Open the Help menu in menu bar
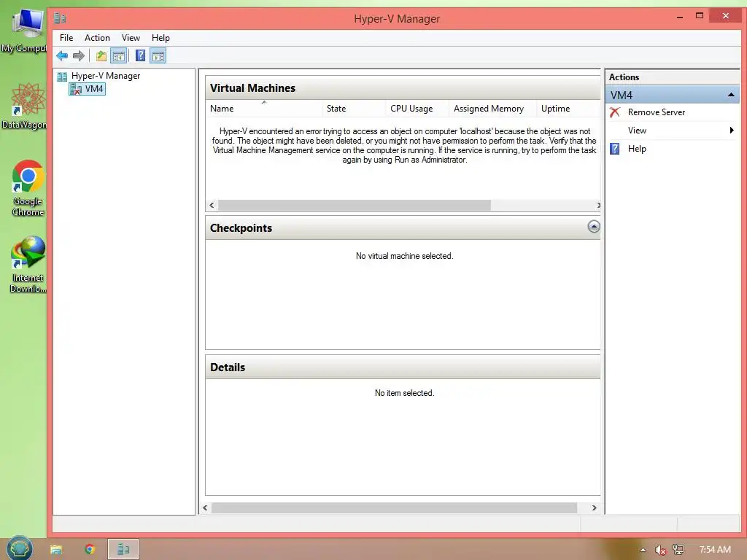Image resolution: width=747 pixels, height=560 pixels. (160, 38)
